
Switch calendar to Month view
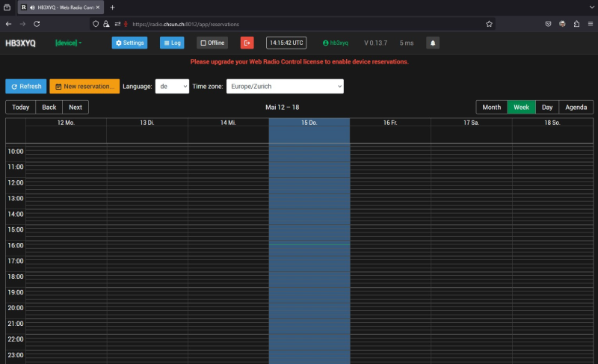491,107
